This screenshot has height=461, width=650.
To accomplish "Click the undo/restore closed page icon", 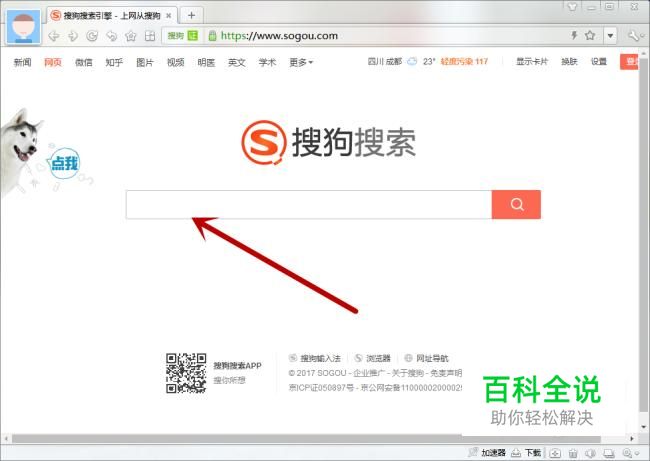I will [x=112, y=36].
